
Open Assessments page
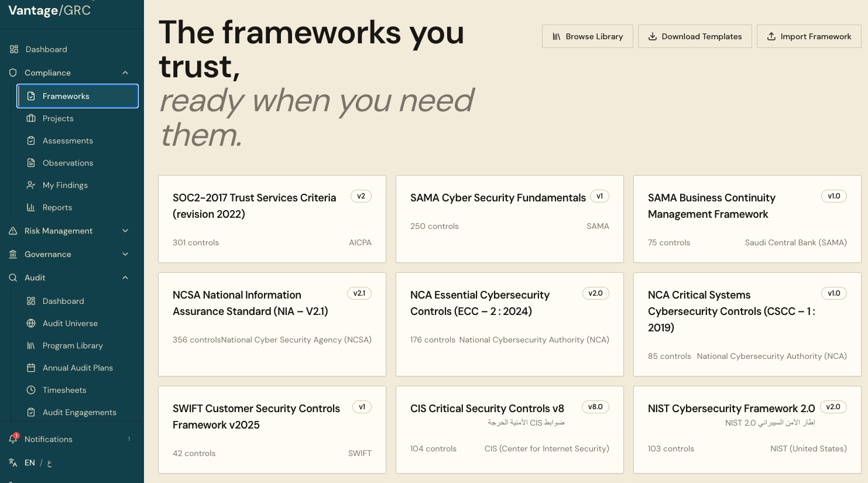coord(78,141)
